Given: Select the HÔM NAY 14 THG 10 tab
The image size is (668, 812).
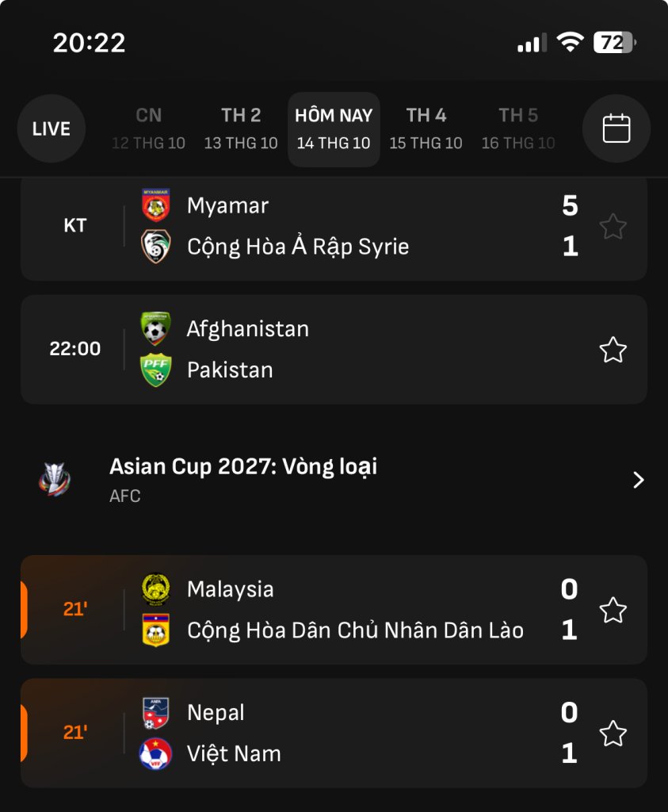Looking at the screenshot, I should click(x=334, y=128).
